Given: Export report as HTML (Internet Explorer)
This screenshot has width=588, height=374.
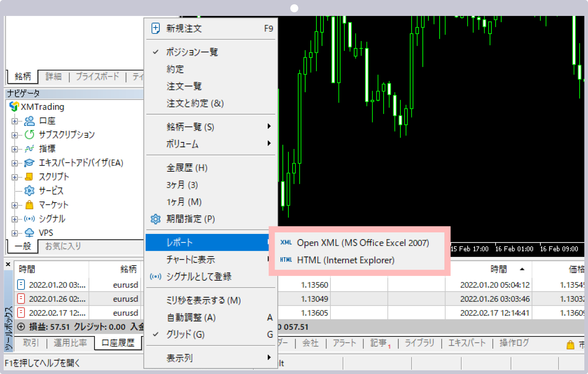Looking at the screenshot, I should tap(360, 260).
